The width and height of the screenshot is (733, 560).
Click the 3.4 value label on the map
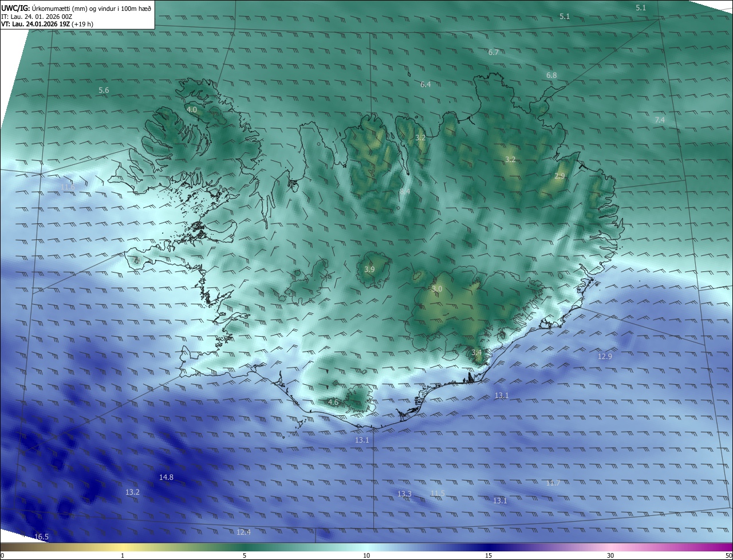coord(476,353)
